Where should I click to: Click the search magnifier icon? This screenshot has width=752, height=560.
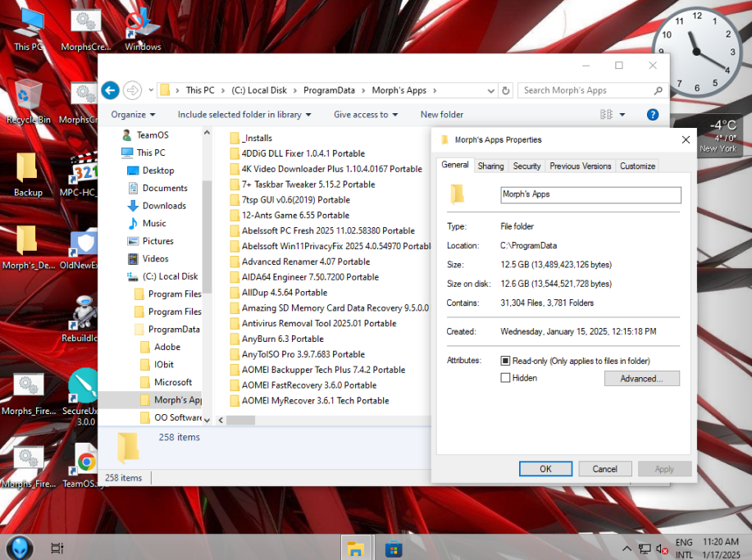[x=658, y=90]
